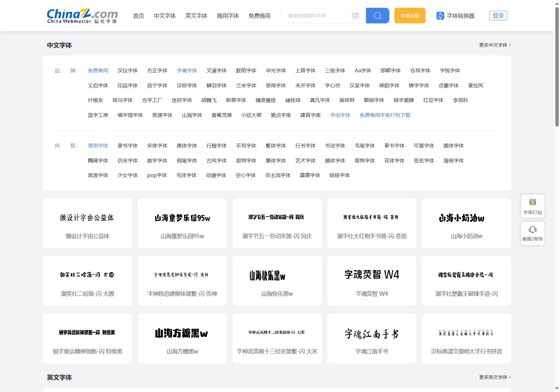Image resolution: width=560 pixels, height=392 pixels.
Task: Open 英文字体 in the top navigation
Action: click(196, 16)
